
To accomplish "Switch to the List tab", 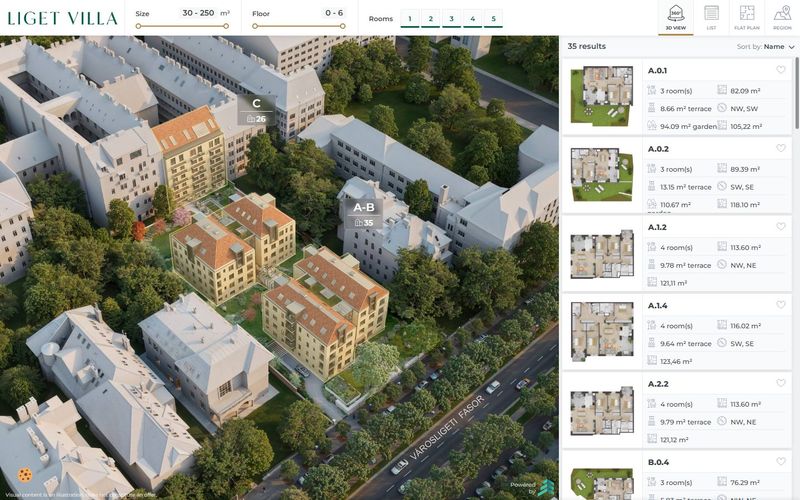I will [x=711, y=17].
